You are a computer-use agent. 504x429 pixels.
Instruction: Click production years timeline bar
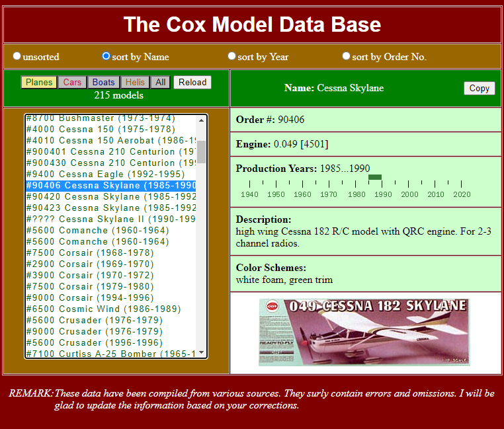pyautogui.click(x=375, y=177)
